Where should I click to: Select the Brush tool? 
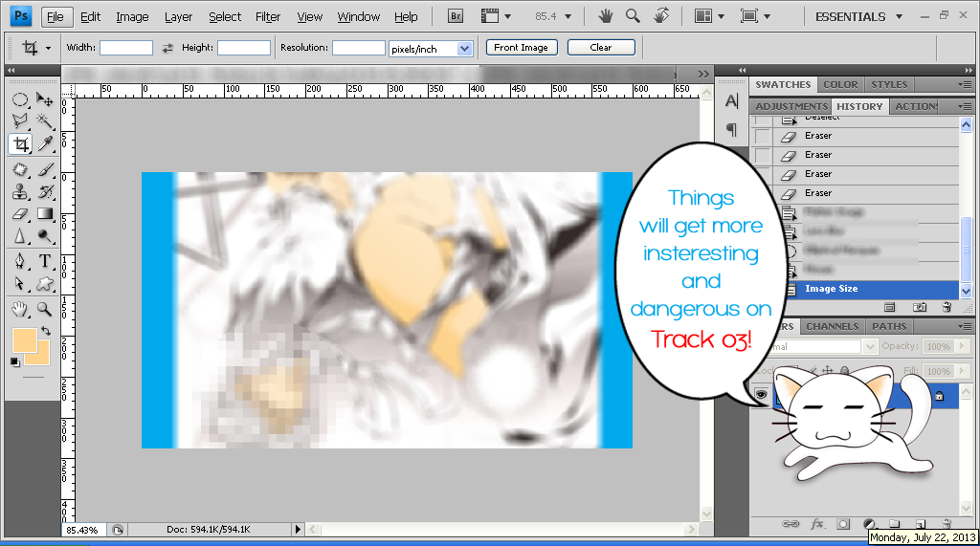[44, 170]
